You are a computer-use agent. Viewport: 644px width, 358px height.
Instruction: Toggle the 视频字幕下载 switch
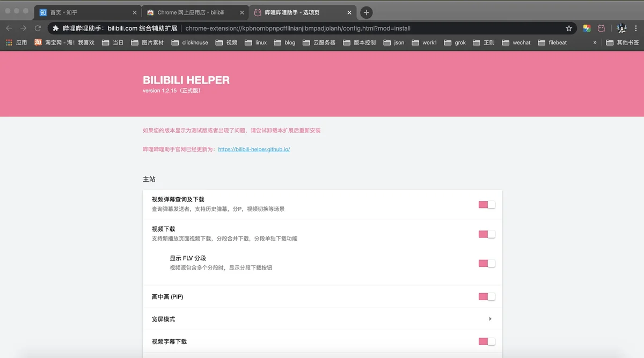pyautogui.click(x=487, y=341)
